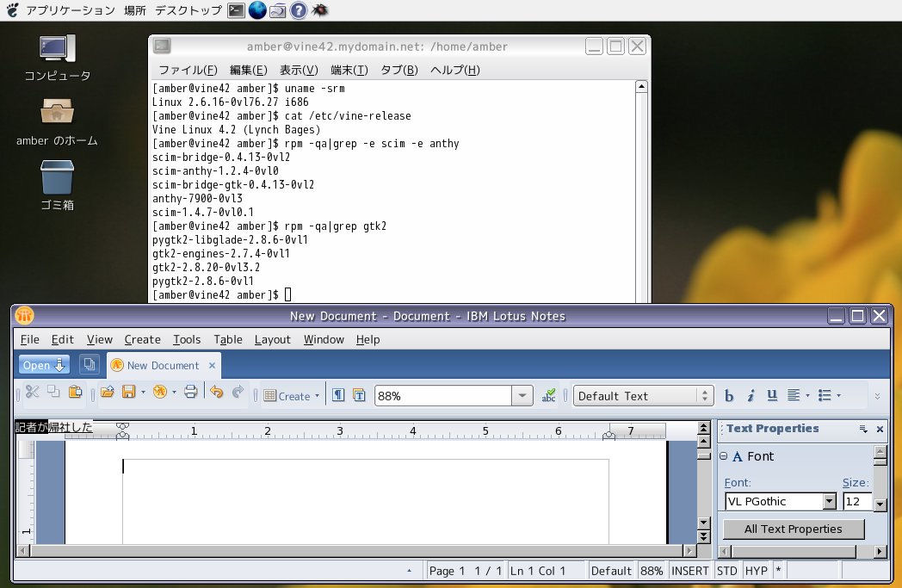Run the abc spell check icon
Screen dimensions: 902x588
(549, 395)
